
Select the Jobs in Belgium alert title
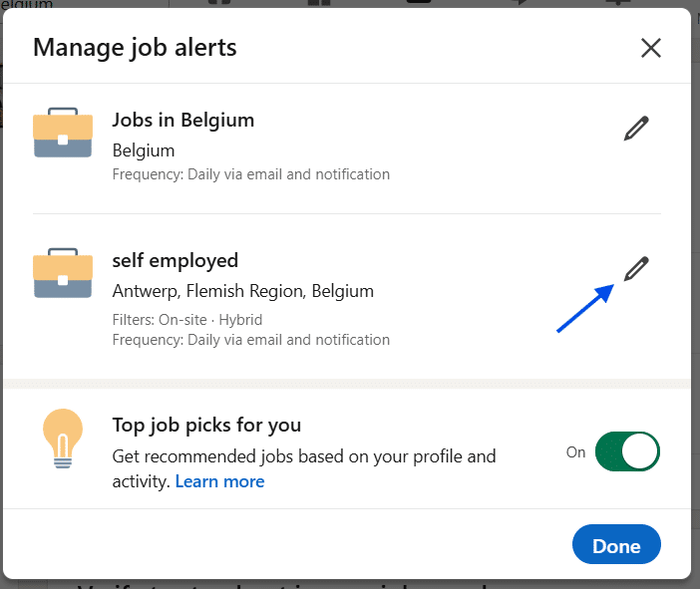[x=182, y=120]
